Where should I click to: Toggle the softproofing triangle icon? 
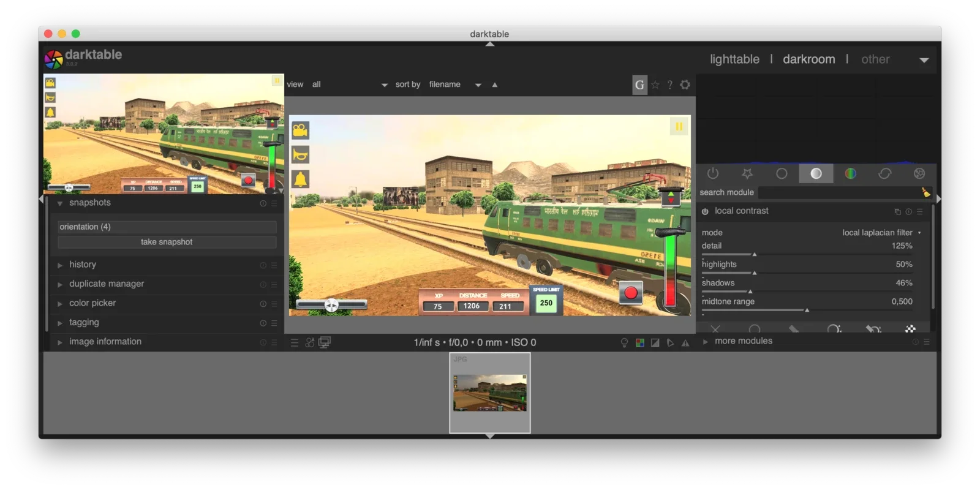[670, 343]
